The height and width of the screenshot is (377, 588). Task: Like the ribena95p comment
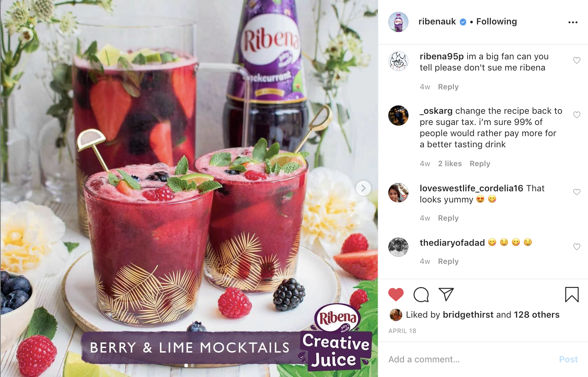click(577, 60)
